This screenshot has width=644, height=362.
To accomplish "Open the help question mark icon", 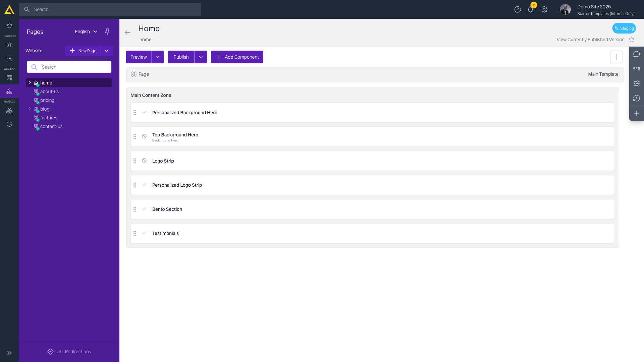I will coord(518,9).
